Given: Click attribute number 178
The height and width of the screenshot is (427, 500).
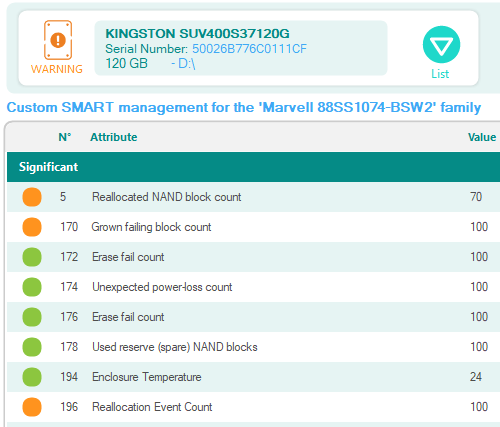Looking at the screenshot, I should [x=69, y=347].
